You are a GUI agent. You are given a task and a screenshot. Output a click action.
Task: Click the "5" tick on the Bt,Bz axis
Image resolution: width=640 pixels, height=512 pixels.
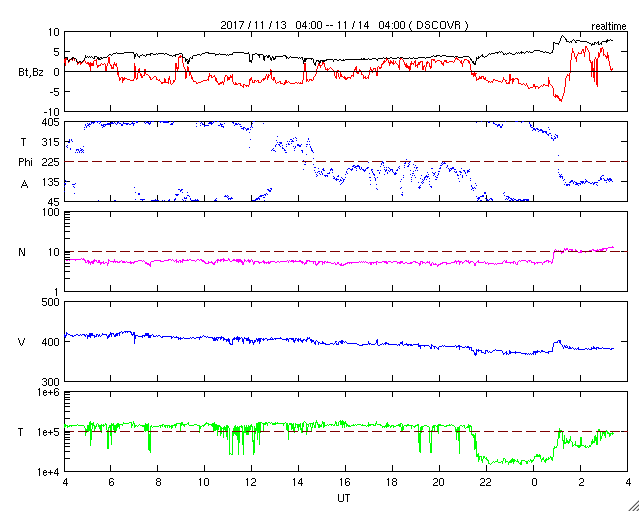57,52
